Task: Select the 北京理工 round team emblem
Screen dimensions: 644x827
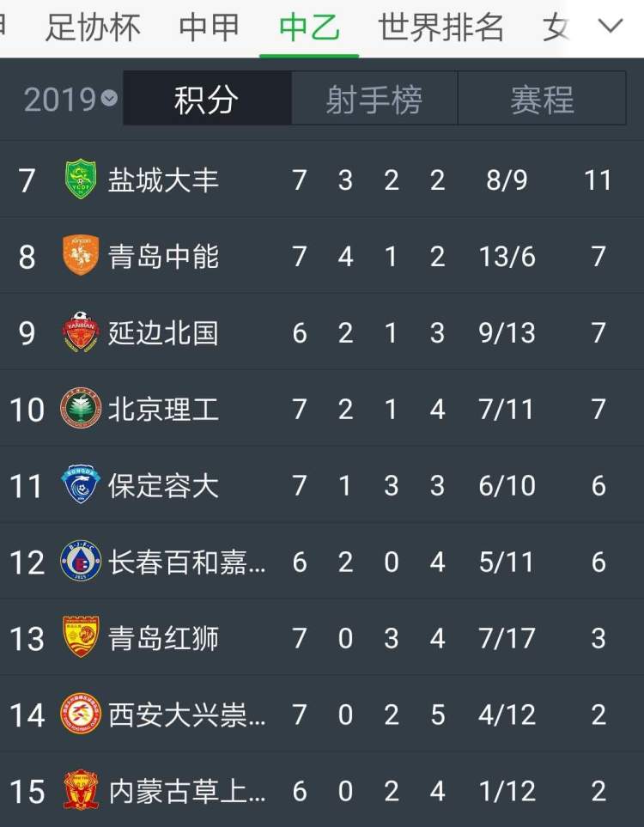Action: pyautogui.click(x=81, y=409)
